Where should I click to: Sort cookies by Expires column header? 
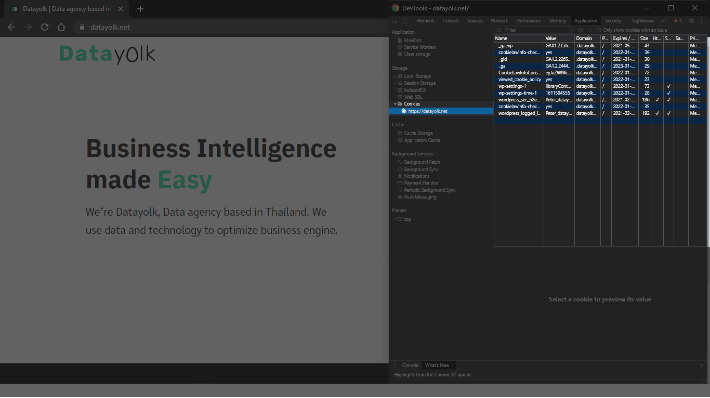pyautogui.click(x=625, y=38)
